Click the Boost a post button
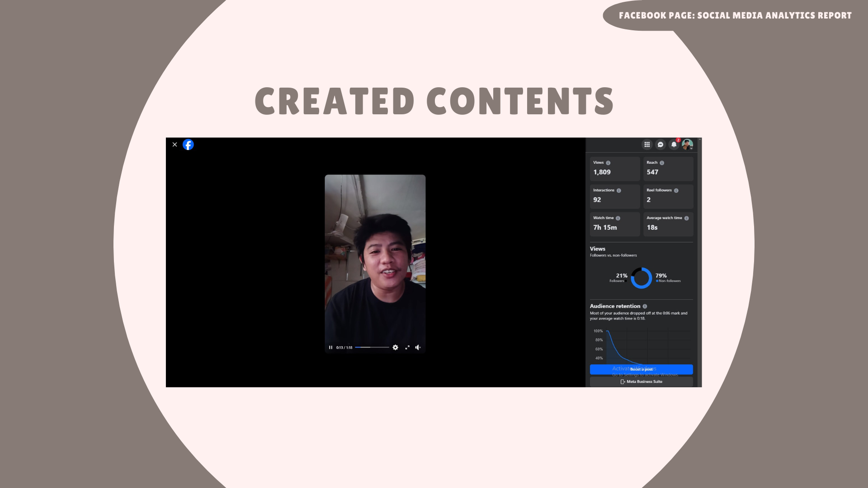The width and height of the screenshot is (868, 488). point(641,369)
